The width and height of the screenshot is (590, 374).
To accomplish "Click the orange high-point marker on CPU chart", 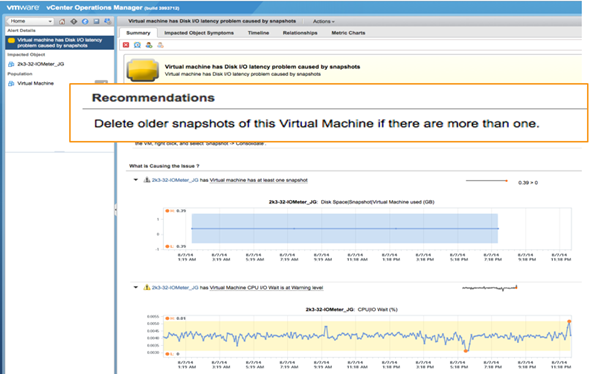I will click(x=569, y=322).
